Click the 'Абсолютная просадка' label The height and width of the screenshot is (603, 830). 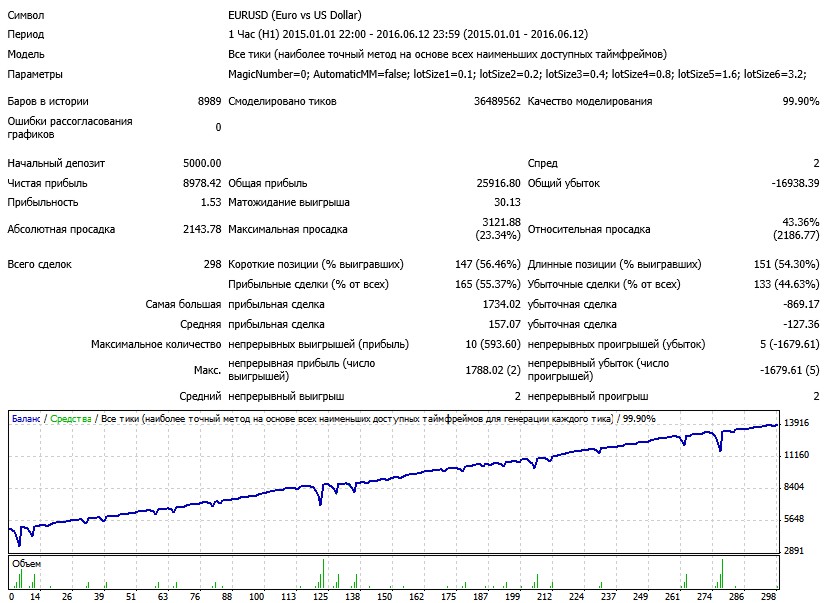point(61,229)
